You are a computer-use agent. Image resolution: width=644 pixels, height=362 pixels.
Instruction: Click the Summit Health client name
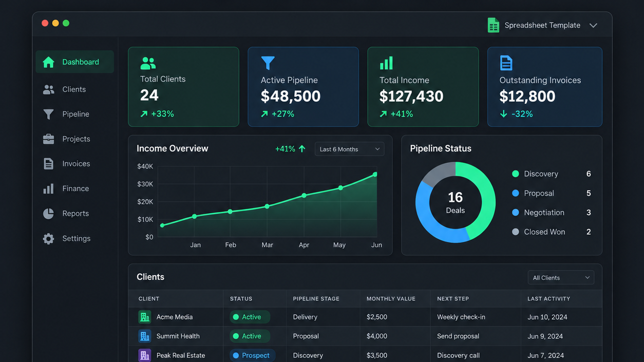[x=178, y=336]
